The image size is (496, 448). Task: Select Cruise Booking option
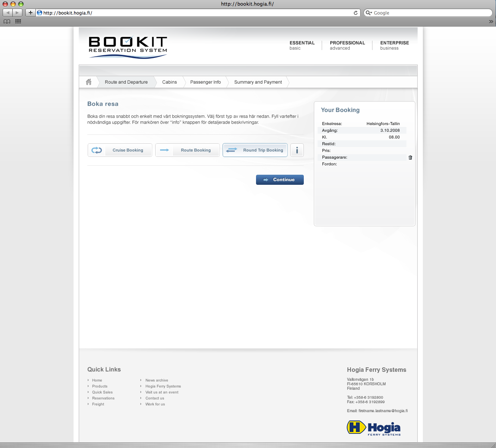pyautogui.click(x=120, y=150)
